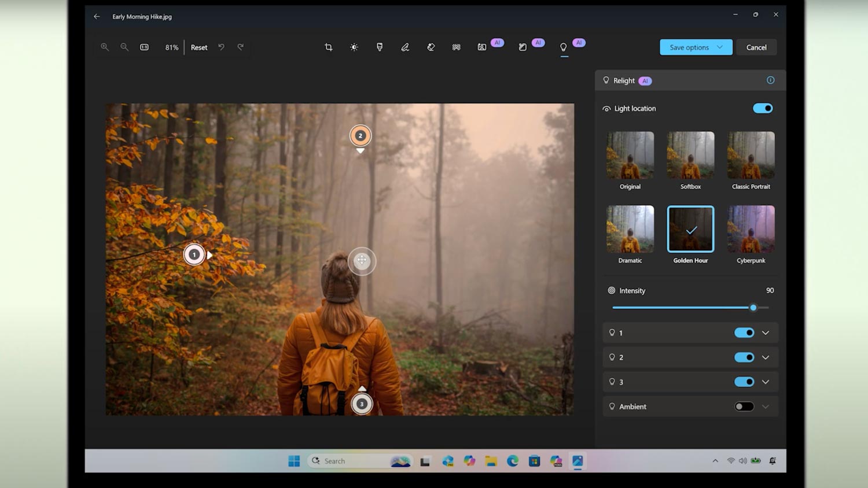The width and height of the screenshot is (868, 488).
Task: Select the Erase tool
Action: tap(431, 47)
